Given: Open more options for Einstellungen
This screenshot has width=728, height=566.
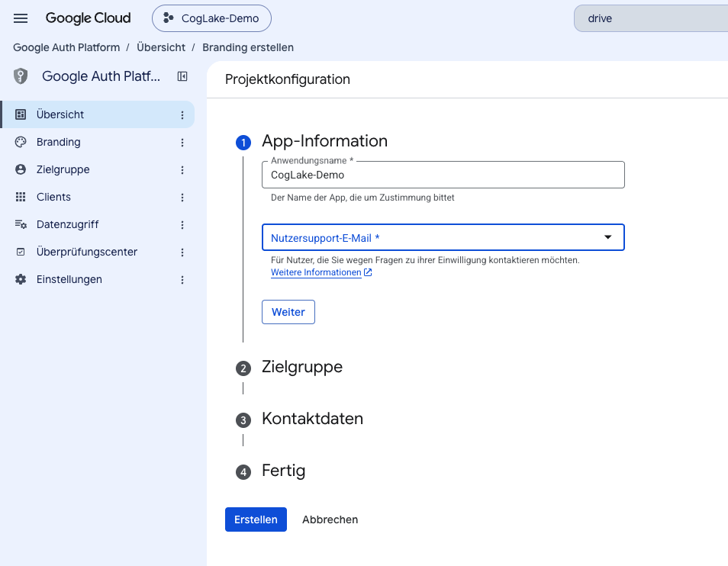Looking at the screenshot, I should tap(182, 280).
